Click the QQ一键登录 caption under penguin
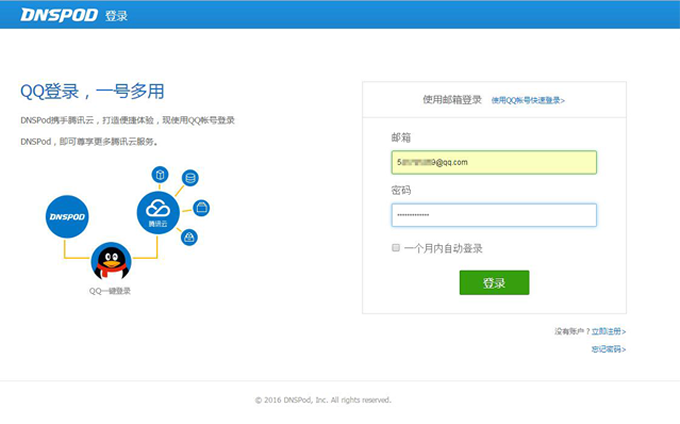The height and width of the screenshot is (424, 680). pos(110,291)
